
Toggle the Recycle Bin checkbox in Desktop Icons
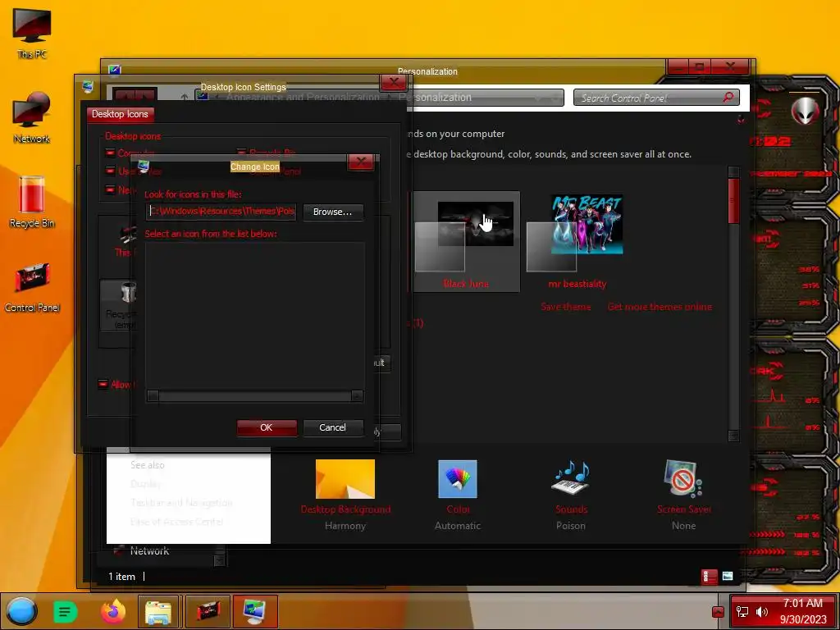coord(242,153)
